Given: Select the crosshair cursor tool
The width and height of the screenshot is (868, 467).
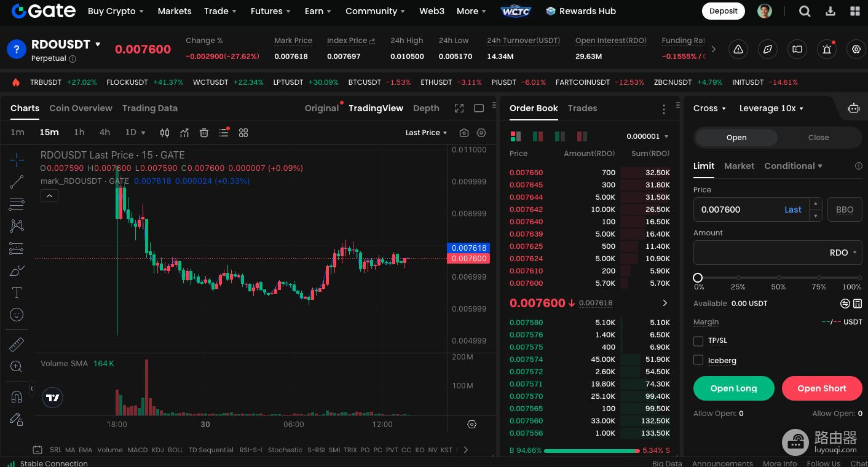Looking at the screenshot, I should [x=17, y=160].
